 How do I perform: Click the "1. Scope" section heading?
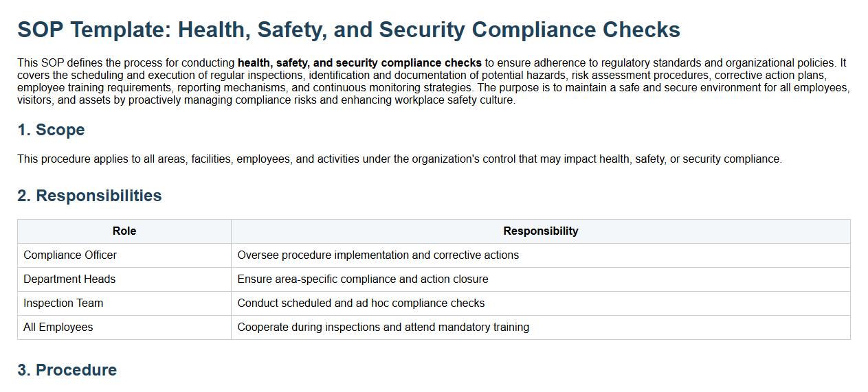click(51, 130)
